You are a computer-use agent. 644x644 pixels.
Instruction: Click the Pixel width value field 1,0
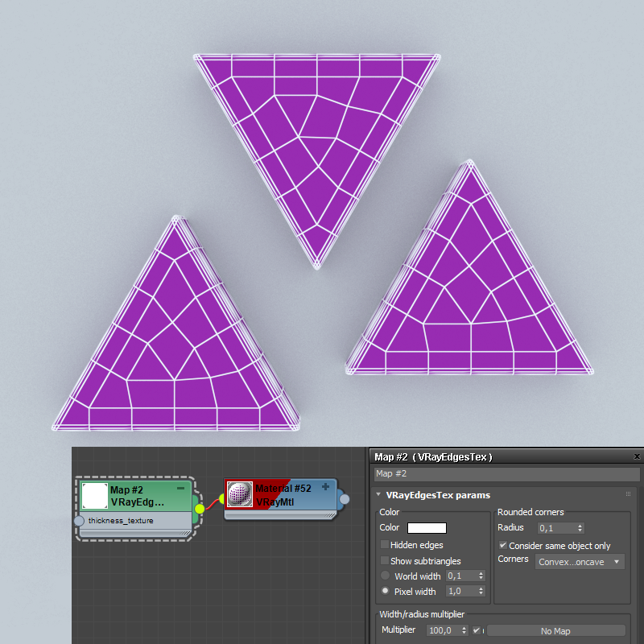point(461,591)
